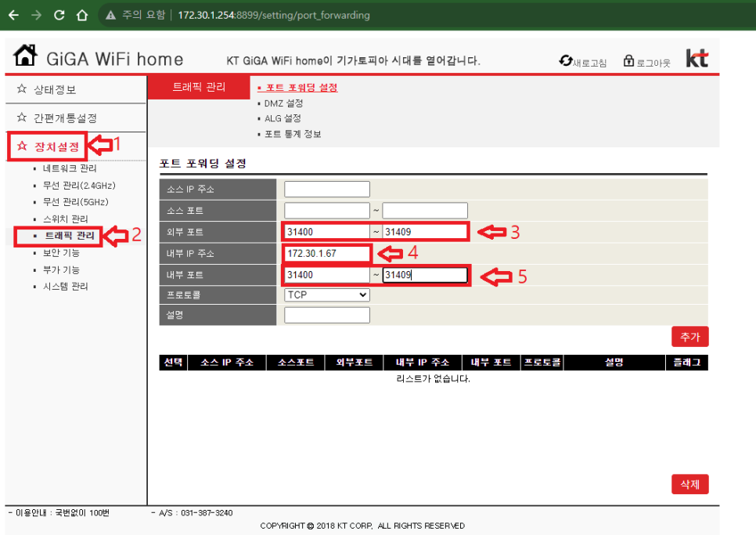Image resolution: width=756 pixels, height=535 pixels.
Task: Click the 추가 add button
Action: coord(690,337)
